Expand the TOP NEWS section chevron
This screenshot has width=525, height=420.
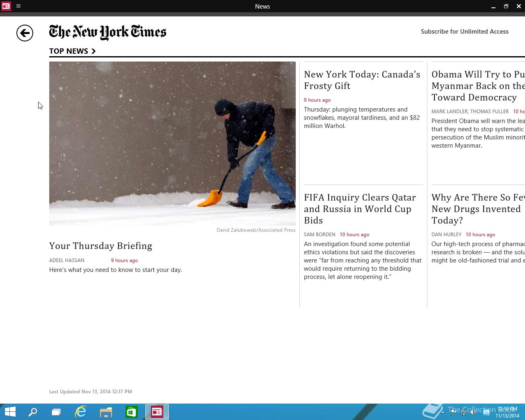click(94, 51)
